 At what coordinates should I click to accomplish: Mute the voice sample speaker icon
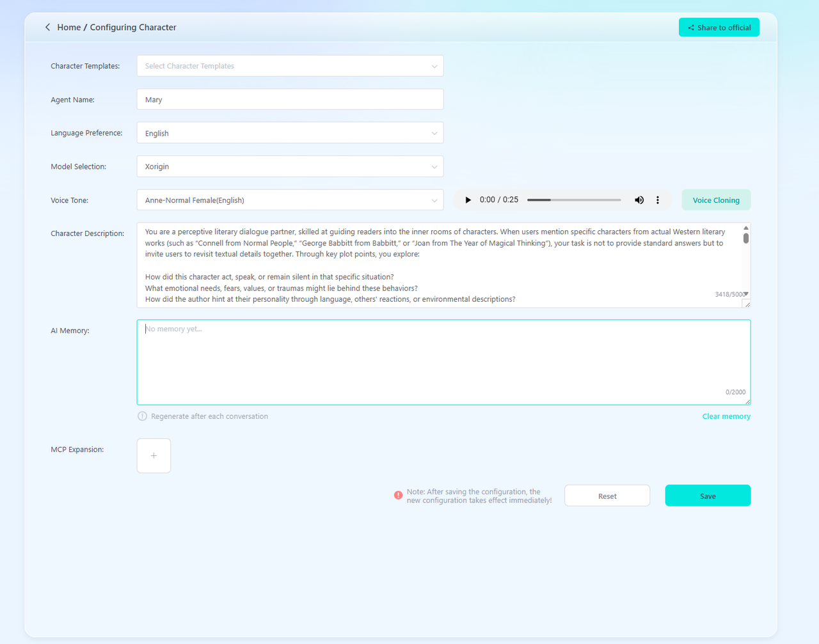pos(639,200)
